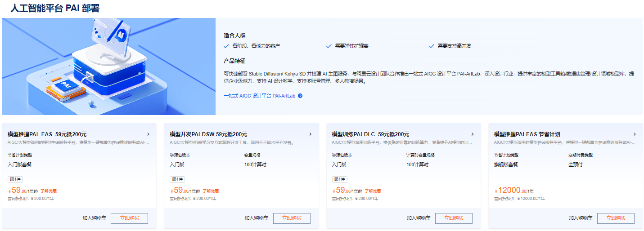Select 全预付 payment type
644x231 pixels.
[576, 164]
